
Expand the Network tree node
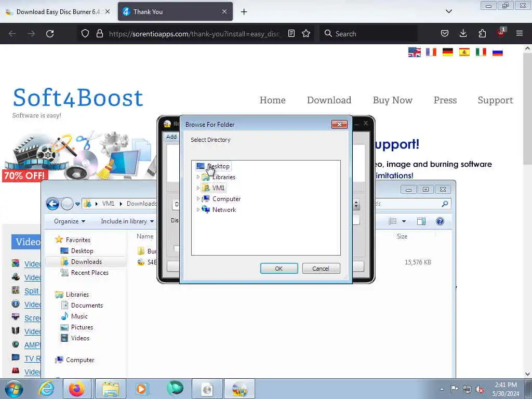coord(198,210)
